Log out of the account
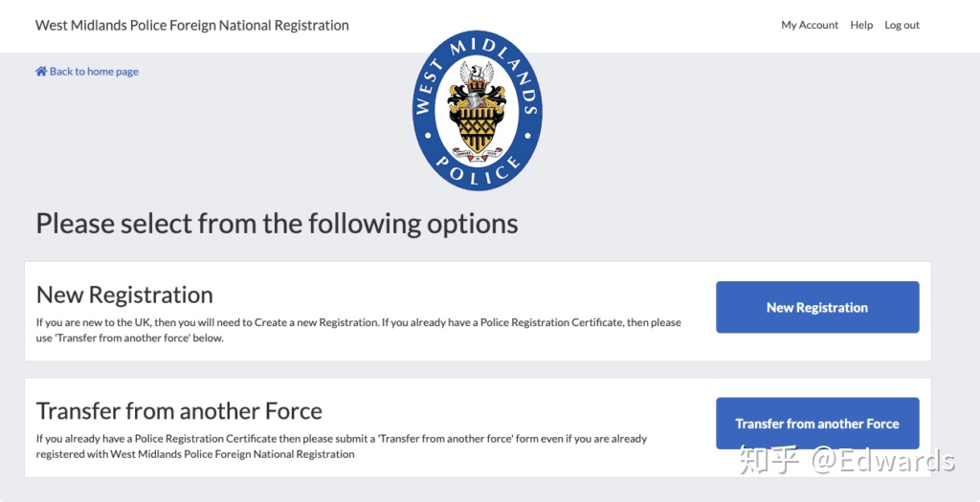Viewport: 980px width, 502px height. [x=902, y=26]
